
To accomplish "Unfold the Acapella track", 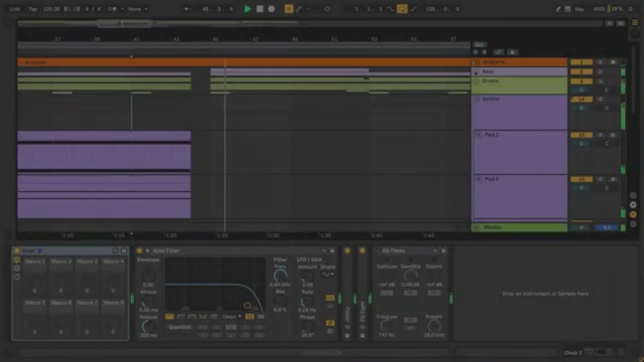I will pos(477,62).
